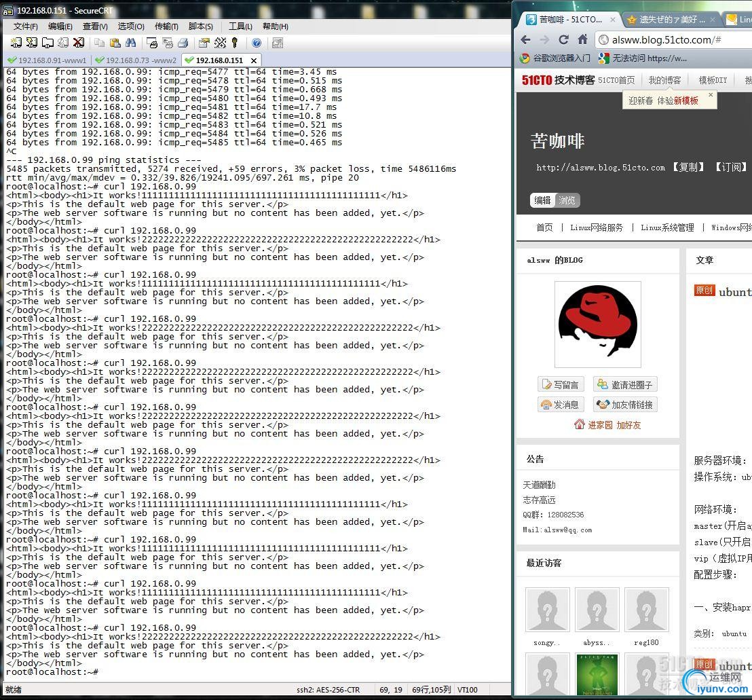Click visitor abyss.. avatar
This screenshot has width=752, height=700.
tap(597, 609)
